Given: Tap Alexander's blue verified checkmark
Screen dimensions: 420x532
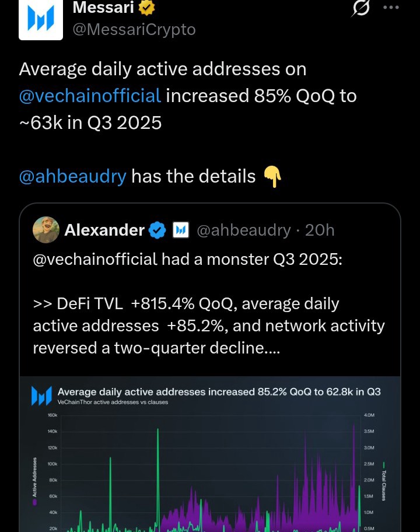Looking at the screenshot, I should [157, 230].
